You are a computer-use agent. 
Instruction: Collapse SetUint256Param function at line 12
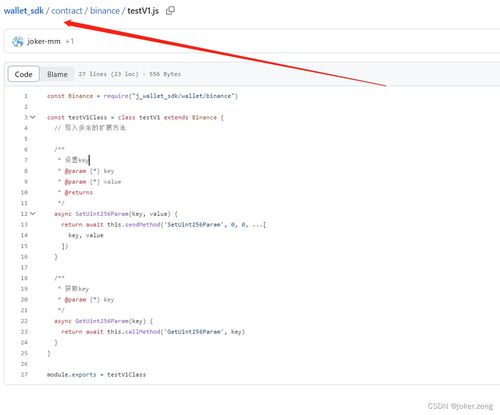click(33, 214)
